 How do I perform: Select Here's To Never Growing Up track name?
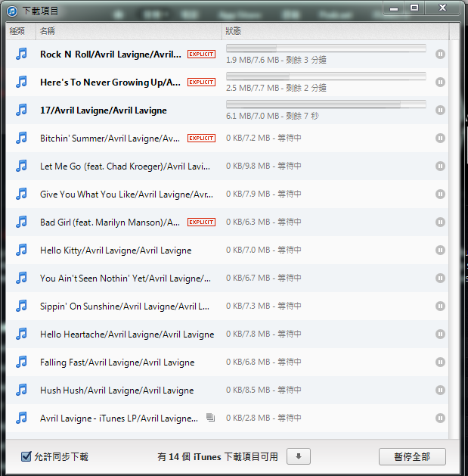click(x=110, y=82)
